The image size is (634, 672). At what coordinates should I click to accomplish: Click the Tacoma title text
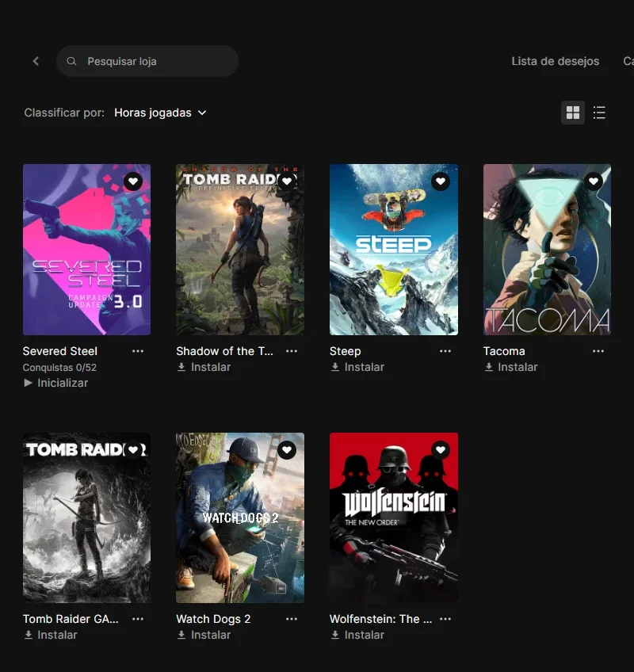click(504, 351)
